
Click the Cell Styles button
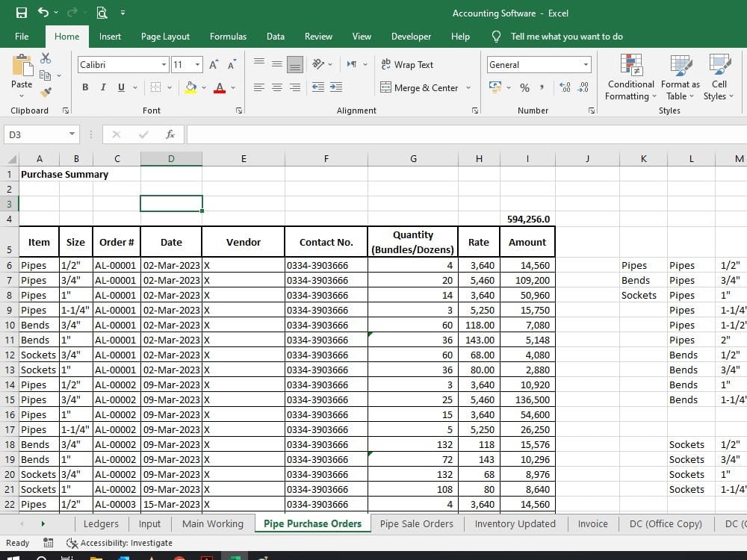(x=719, y=78)
